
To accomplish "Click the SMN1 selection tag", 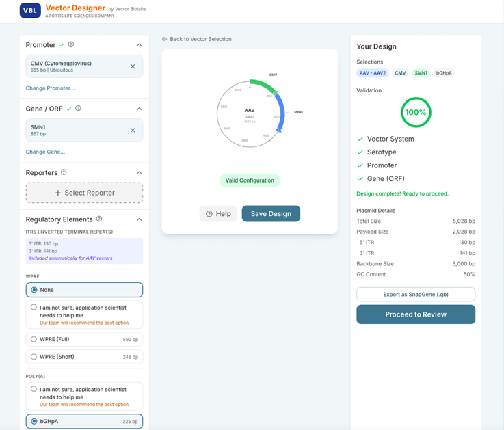I will click(421, 73).
